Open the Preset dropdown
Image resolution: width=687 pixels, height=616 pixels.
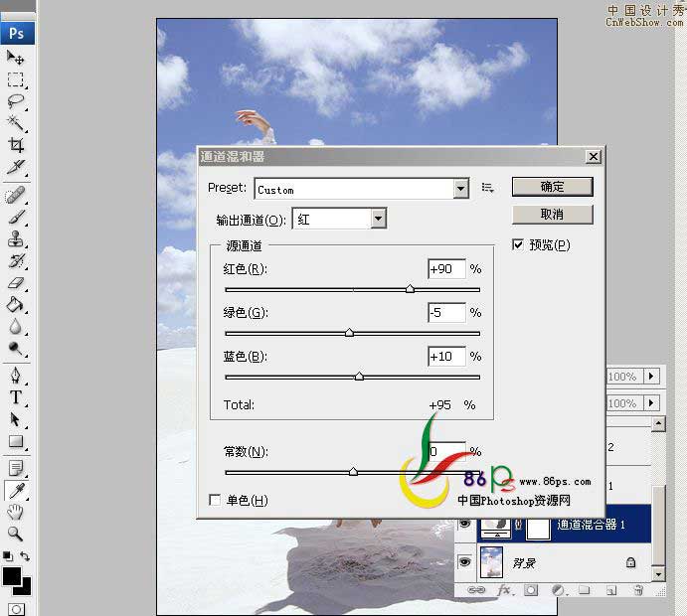point(460,189)
